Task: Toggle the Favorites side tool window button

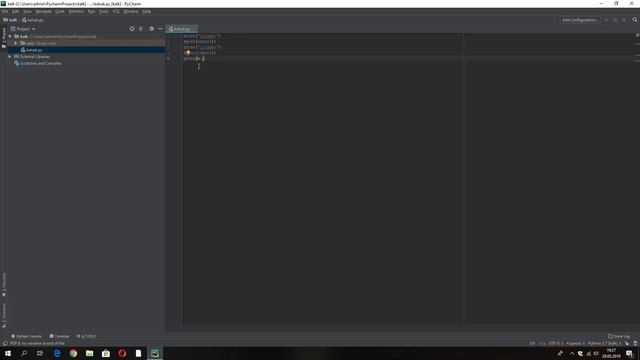Action: click(x=4, y=284)
